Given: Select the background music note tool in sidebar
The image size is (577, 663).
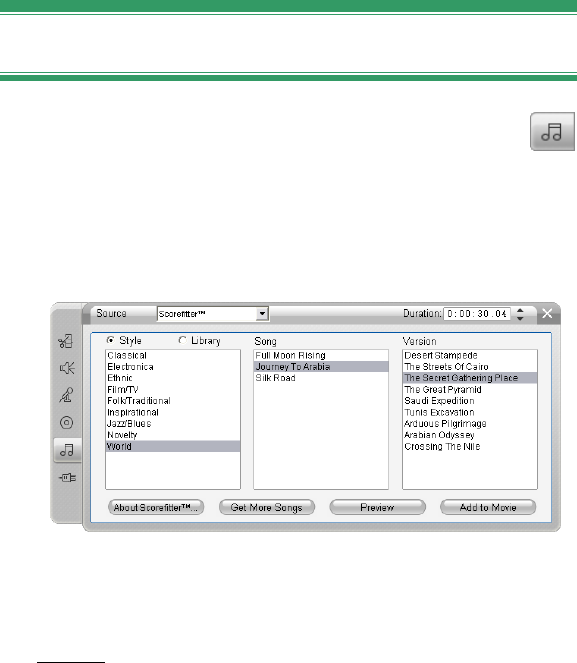Looking at the screenshot, I should click(67, 449).
